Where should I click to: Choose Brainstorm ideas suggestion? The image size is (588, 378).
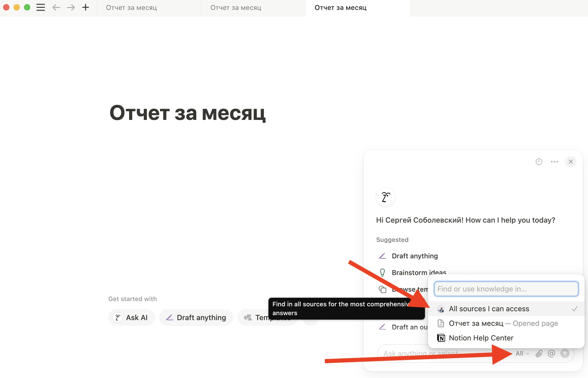click(419, 272)
